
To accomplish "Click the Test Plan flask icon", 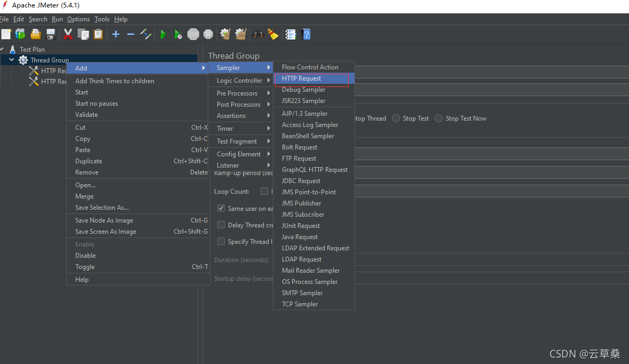I will (12, 49).
